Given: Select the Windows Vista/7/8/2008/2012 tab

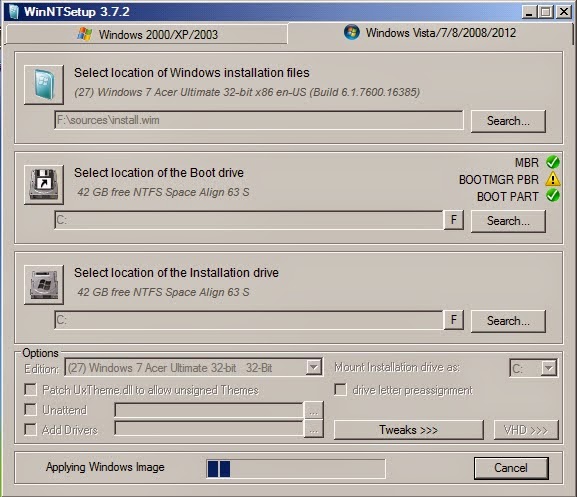Looking at the screenshot, I should point(430,33).
